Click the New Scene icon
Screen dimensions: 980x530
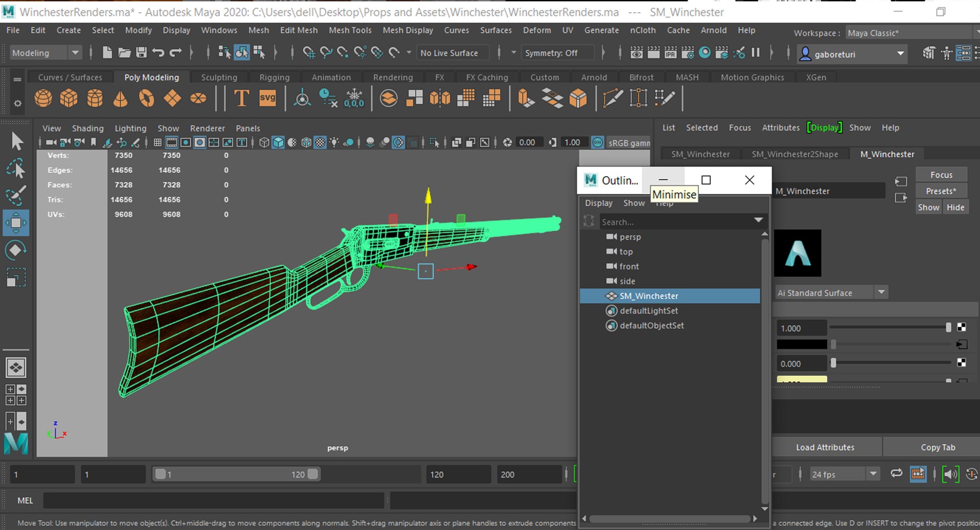pos(107,53)
